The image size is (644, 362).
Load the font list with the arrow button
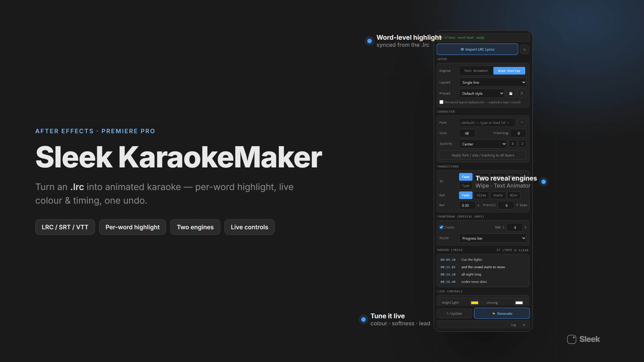(522, 123)
